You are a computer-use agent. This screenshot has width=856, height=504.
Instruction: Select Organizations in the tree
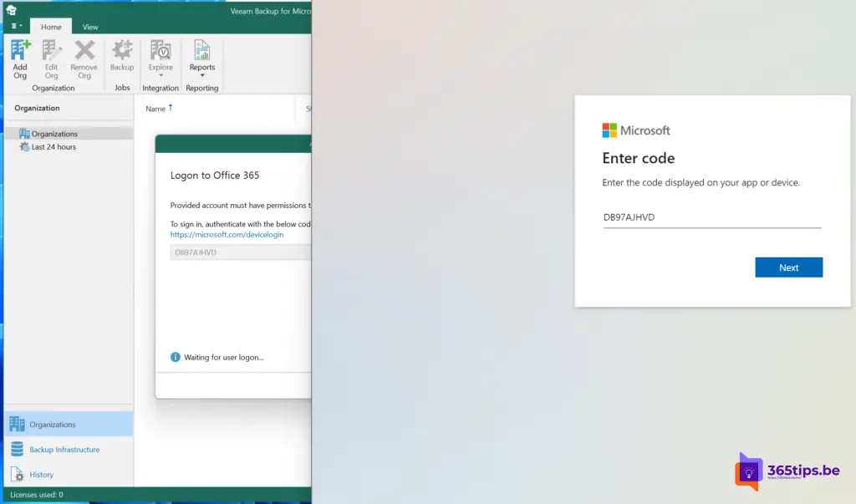tap(54, 134)
